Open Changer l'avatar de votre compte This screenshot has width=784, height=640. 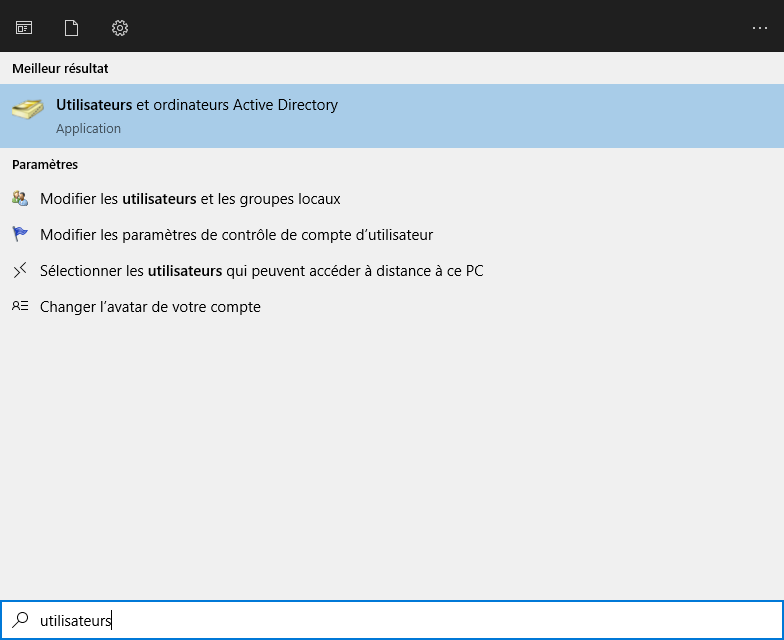pos(150,307)
